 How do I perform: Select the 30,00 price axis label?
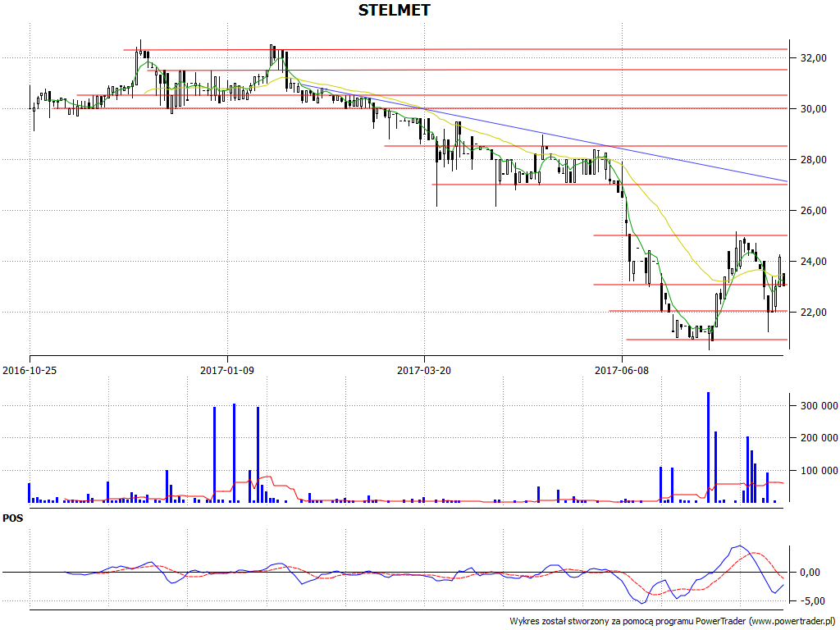[813, 109]
